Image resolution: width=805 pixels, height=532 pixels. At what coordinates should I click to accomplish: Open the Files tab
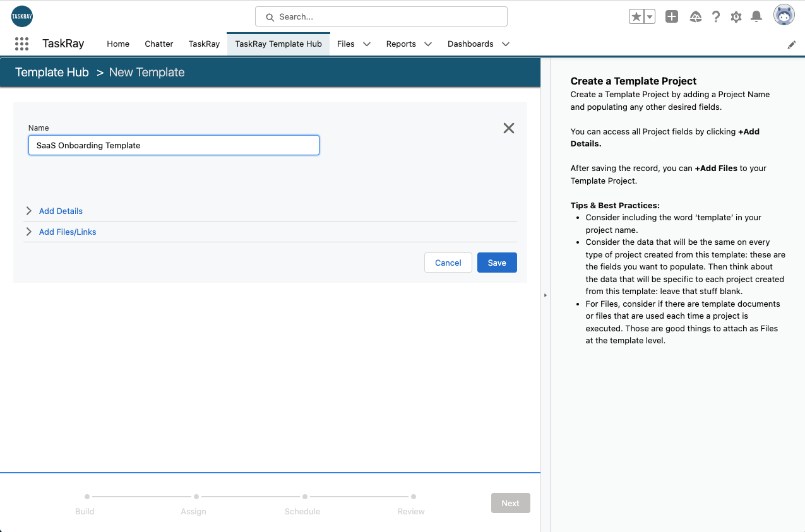(x=346, y=44)
